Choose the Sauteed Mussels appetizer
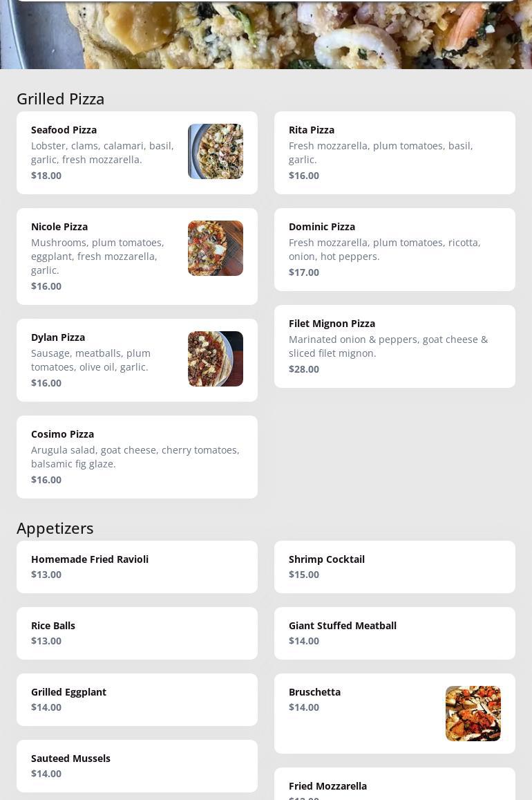532x800 pixels. [x=137, y=766]
